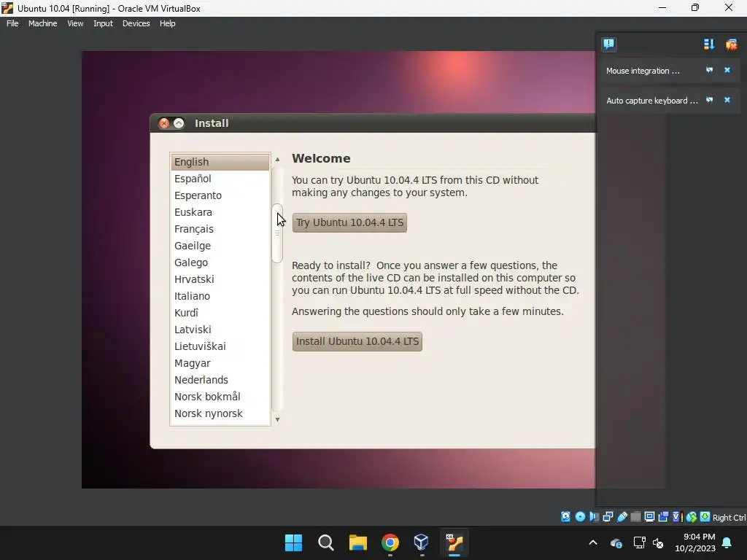Select Latviski in the language list

(220, 330)
